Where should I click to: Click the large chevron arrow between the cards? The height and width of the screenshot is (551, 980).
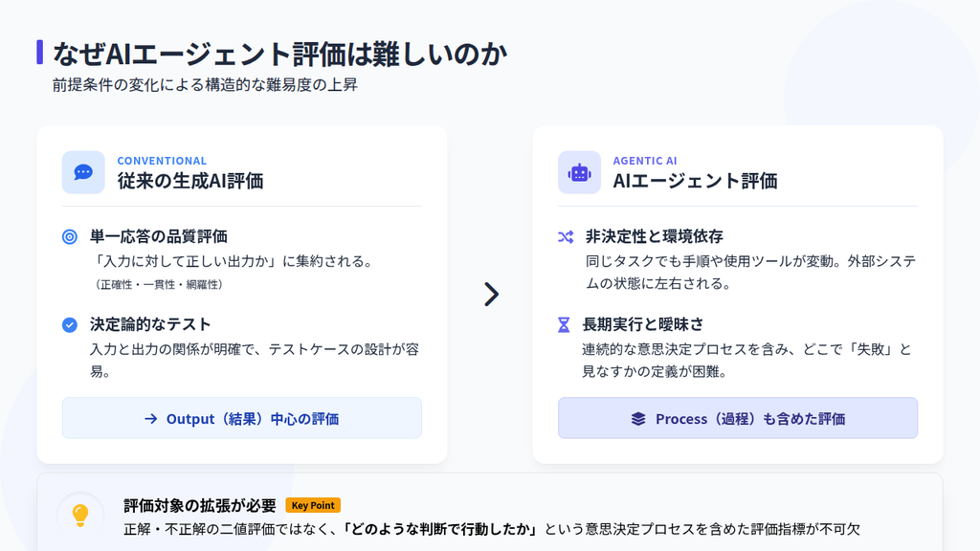[490, 295]
